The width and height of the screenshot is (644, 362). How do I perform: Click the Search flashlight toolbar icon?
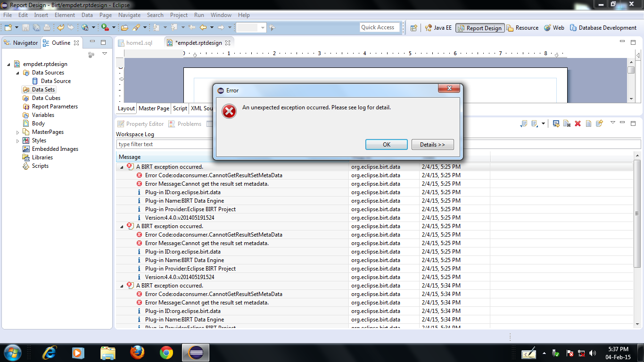point(136,28)
